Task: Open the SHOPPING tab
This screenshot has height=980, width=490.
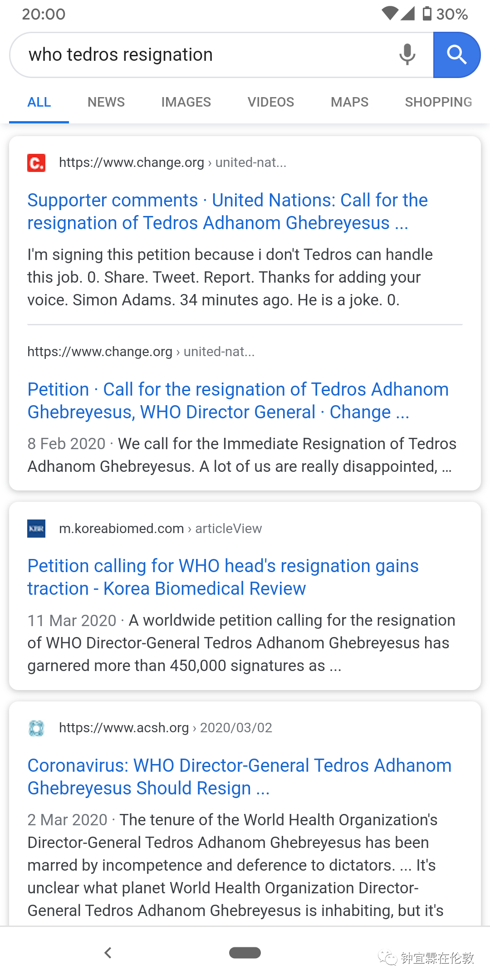Action: pos(438,102)
